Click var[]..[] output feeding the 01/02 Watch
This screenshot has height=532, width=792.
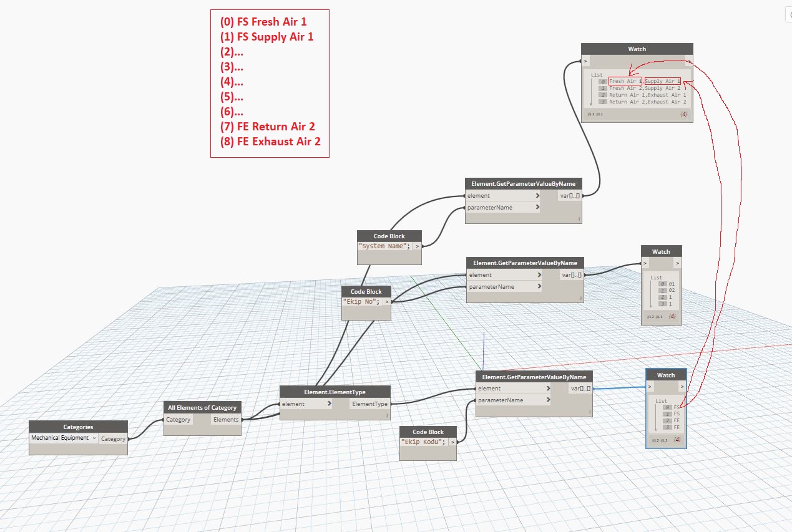[571, 275]
